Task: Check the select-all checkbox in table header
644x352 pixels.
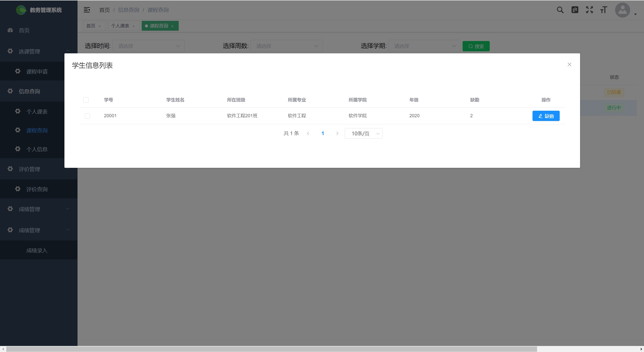Action: pos(86,100)
